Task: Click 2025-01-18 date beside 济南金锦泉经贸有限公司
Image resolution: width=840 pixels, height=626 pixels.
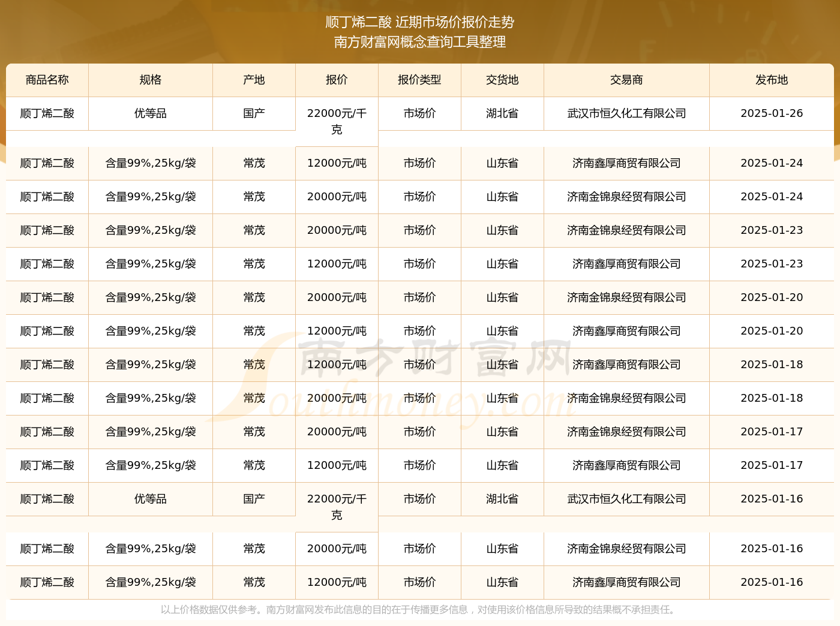Action: point(772,398)
